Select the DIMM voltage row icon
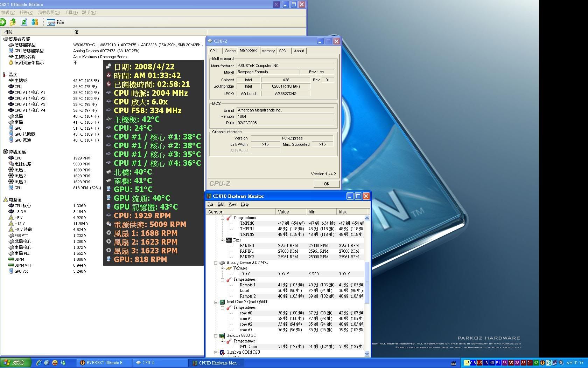This screenshot has height=368, width=588. pos(11,259)
